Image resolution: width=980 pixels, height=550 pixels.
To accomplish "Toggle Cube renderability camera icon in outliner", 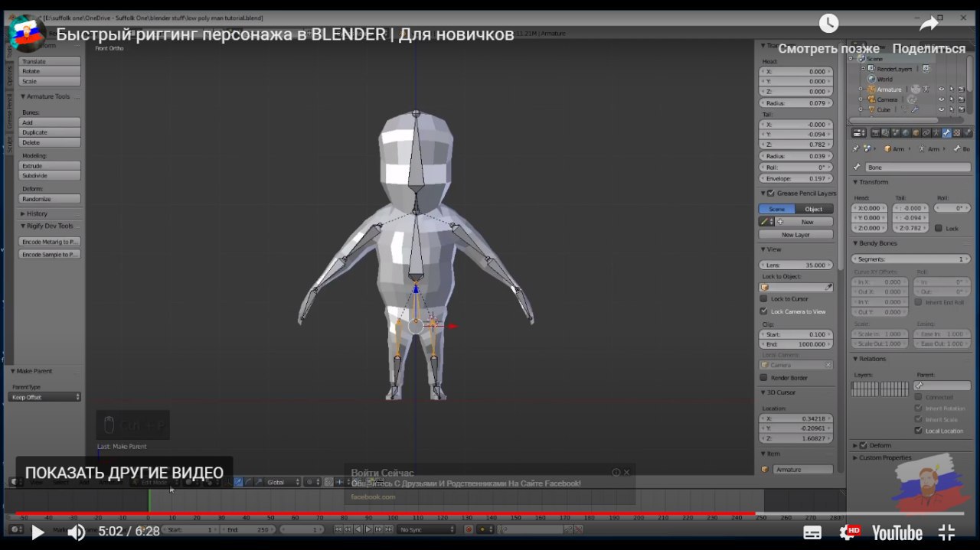I will click(961, 109).
